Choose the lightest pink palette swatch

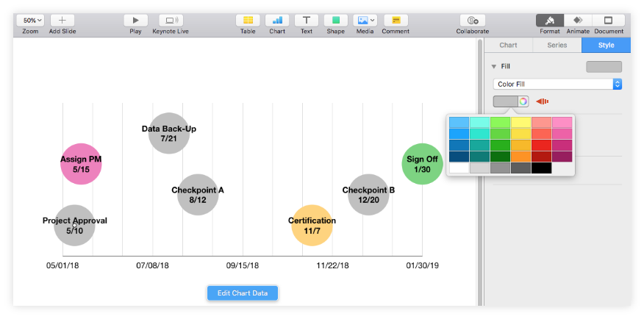562,122
